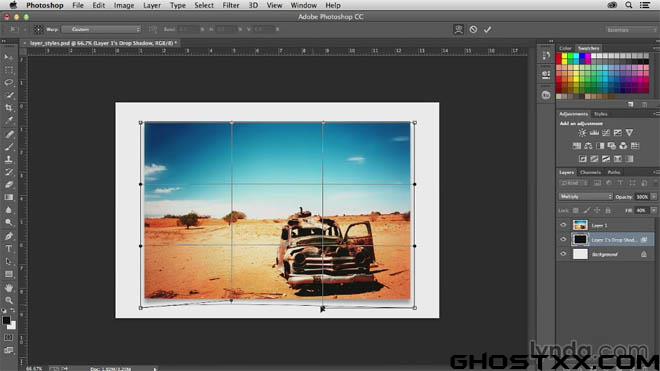Switch to the Styles tab
Screen dimensions: 660x371
click(601, 114)
